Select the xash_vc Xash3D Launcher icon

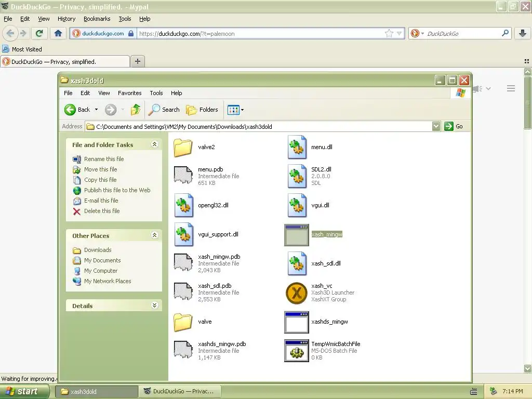[x=297, y=293]
